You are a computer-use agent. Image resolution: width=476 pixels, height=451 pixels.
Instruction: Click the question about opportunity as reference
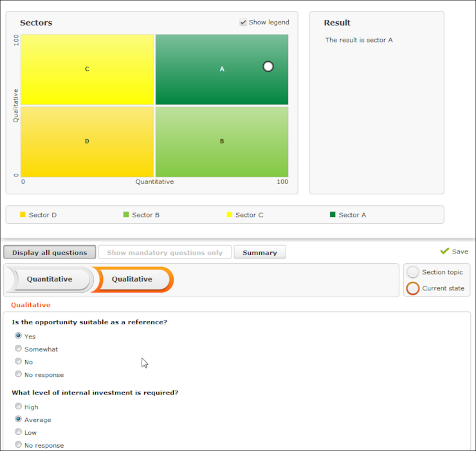(89, 322)
